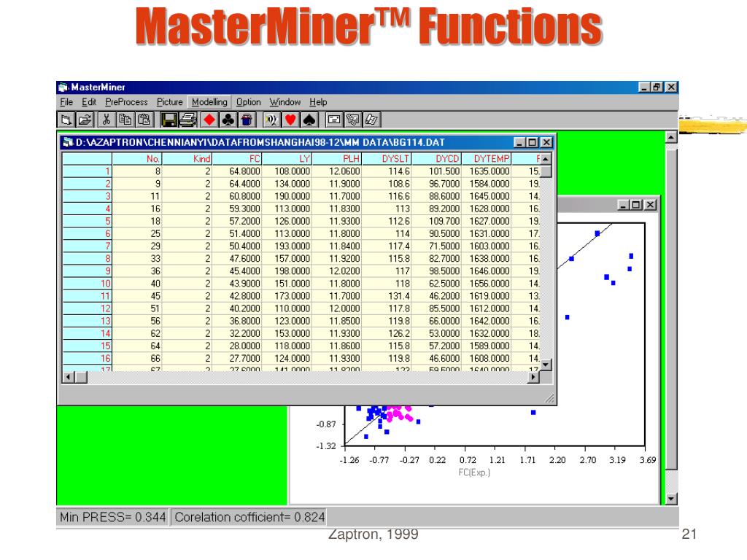
Task: Click main window scroll up arrow
Action: click(671, 138)
